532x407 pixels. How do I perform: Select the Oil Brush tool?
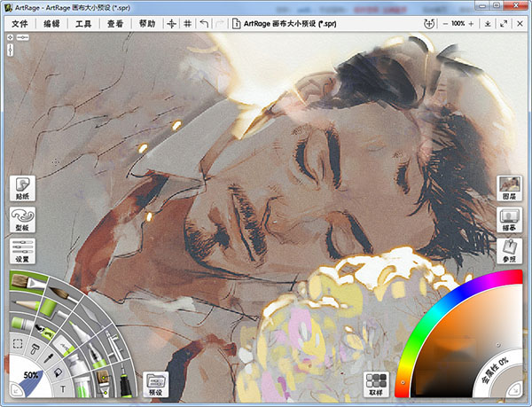coord(27,281)
